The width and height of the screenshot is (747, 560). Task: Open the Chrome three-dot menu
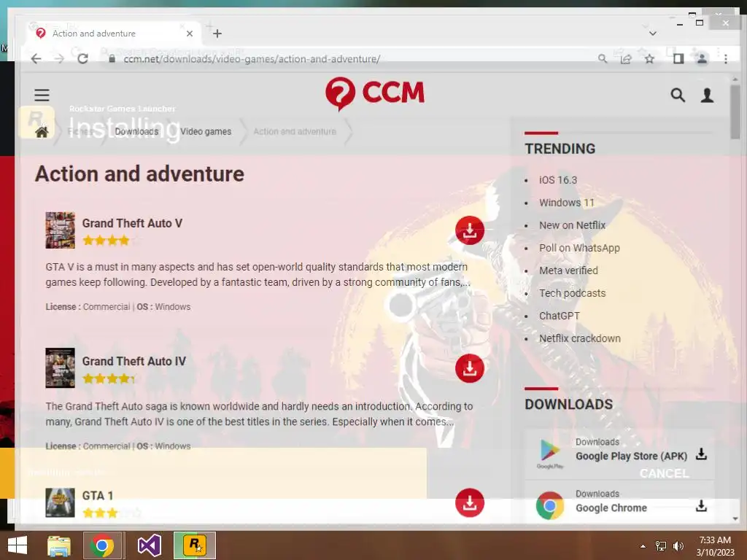726,58
